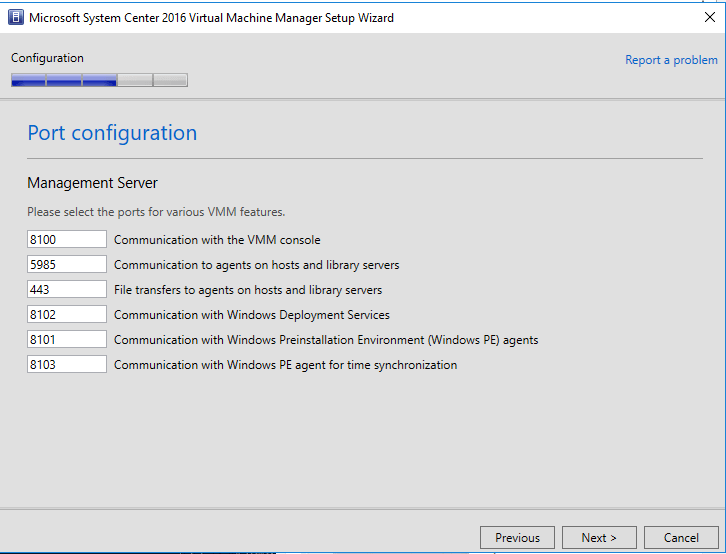The image size is (726, 554).
Task: Click label 'Communication with Windows Deployment Services'
Action: (x=252, y=315)
